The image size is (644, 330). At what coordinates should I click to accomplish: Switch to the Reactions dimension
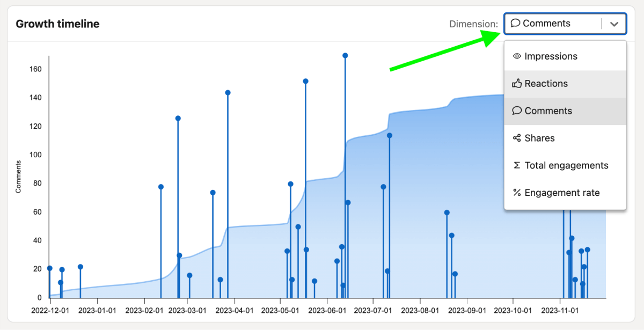(x=548, y=83)
